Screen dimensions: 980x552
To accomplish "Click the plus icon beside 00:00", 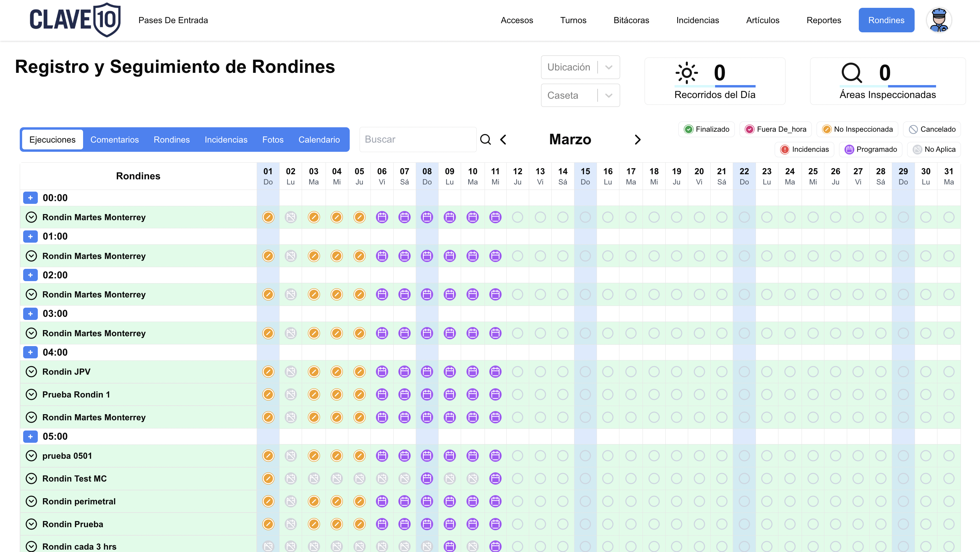I will pos(30,198).
